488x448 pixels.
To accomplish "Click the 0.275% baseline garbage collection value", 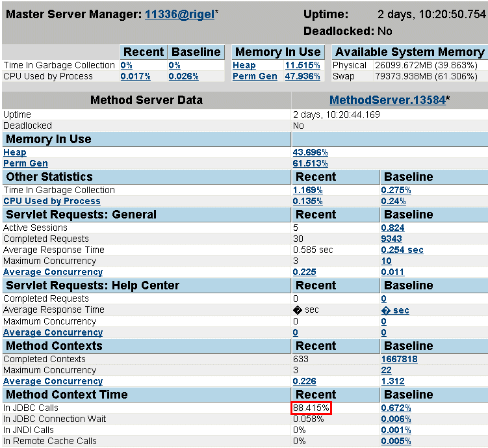I will click(x=396, y=191).
